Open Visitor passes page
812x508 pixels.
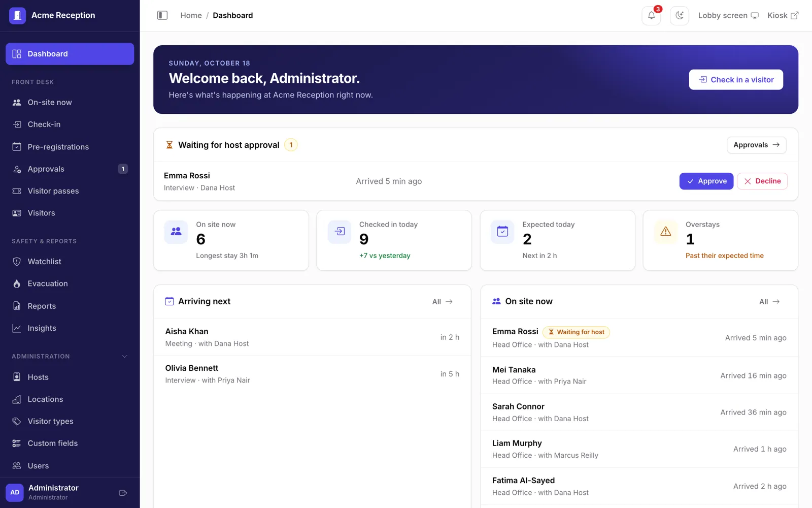coord(70,191)
